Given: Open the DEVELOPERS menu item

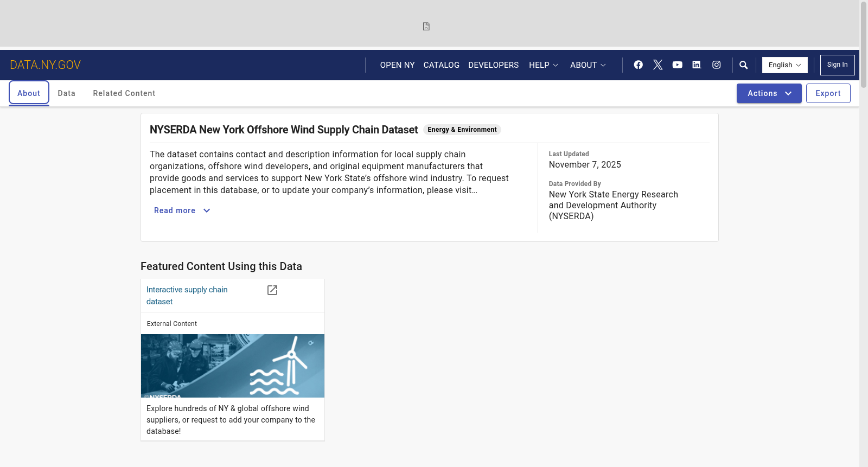Looking at the screenshot, I should click(494, 65).
